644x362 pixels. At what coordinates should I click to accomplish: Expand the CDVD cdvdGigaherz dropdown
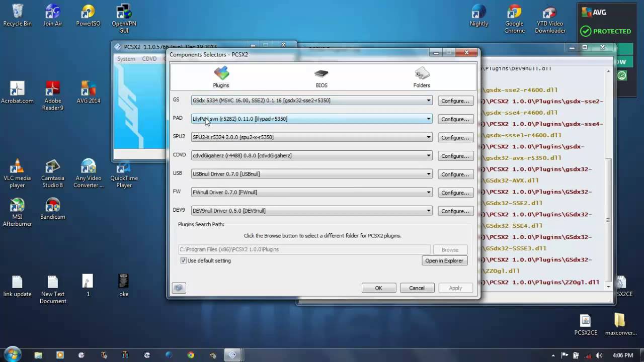pos(312,155)
